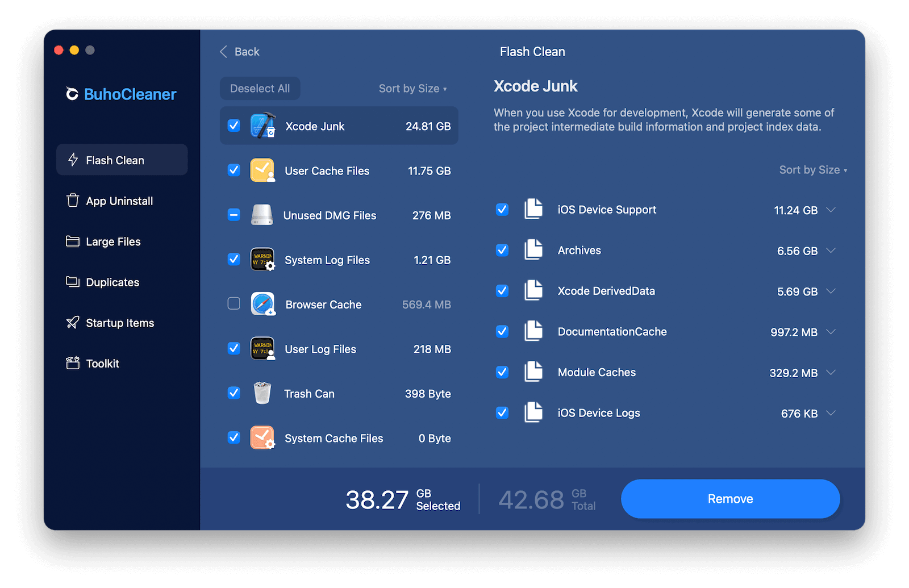Click the Xcode DerivedData document icon
Screen dimensions: 909x588
tap(533, 290)
